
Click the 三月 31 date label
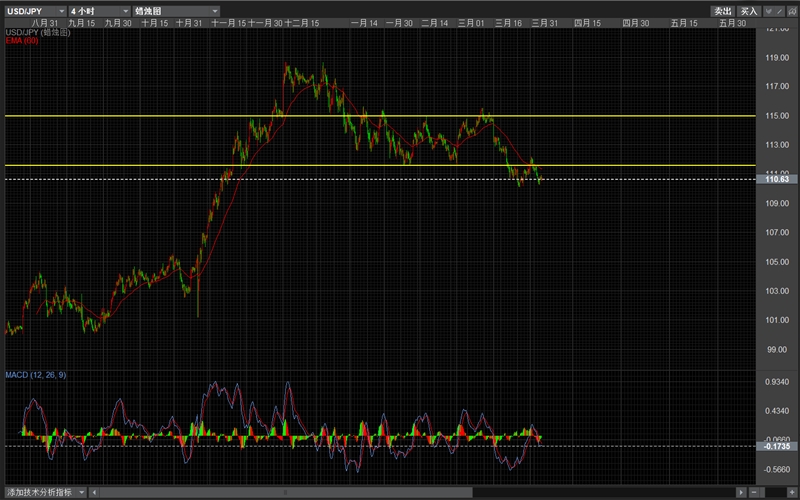tap(545, 23)
